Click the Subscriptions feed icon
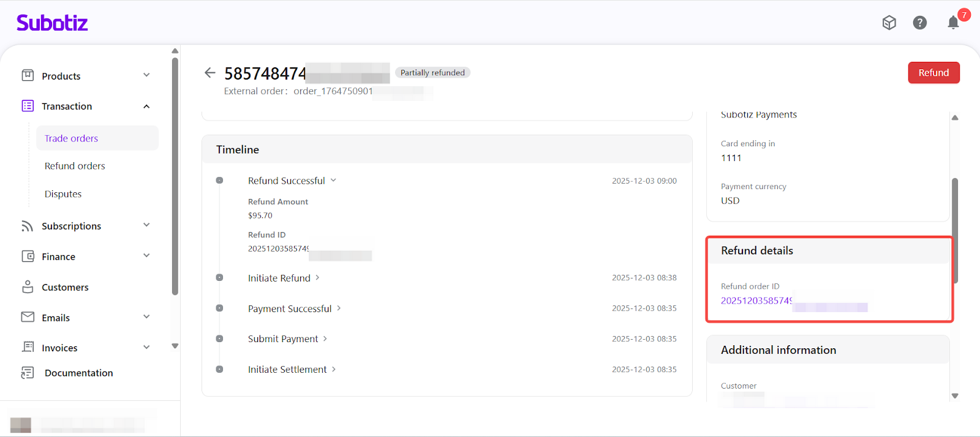This screenshot has height=437, width=980. click(28, 226)
